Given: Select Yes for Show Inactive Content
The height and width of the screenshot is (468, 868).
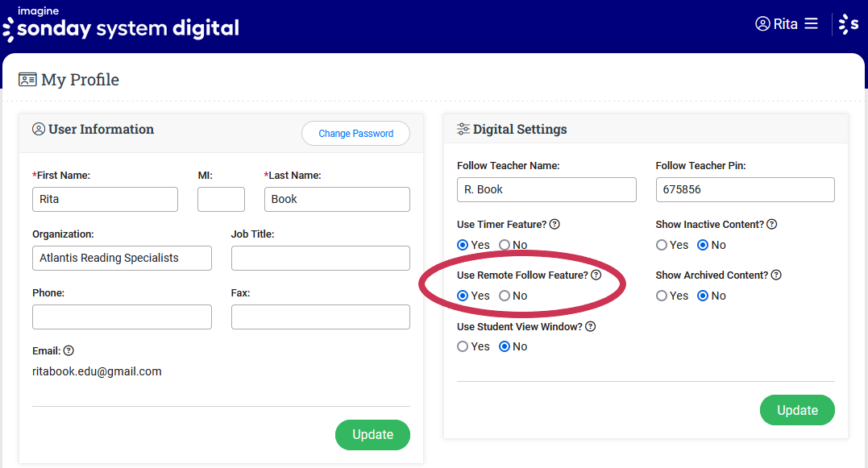Looking at the screenshot, I should point(662,245).
